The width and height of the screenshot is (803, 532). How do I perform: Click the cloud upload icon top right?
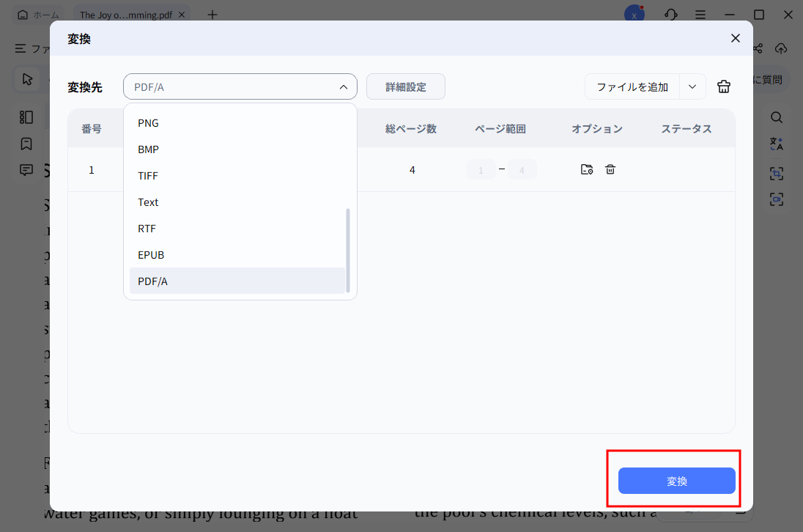tap(781, 48)
